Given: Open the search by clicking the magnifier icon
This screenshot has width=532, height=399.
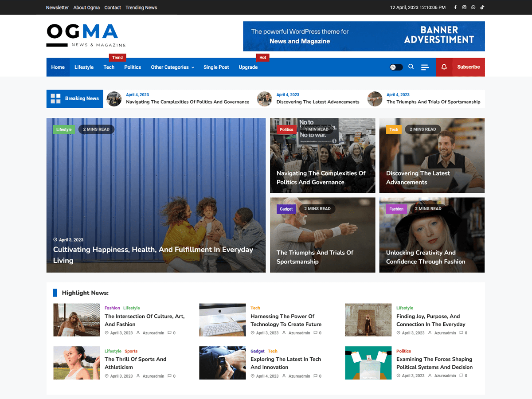Looking at the screenshot, I should (411, 66).
